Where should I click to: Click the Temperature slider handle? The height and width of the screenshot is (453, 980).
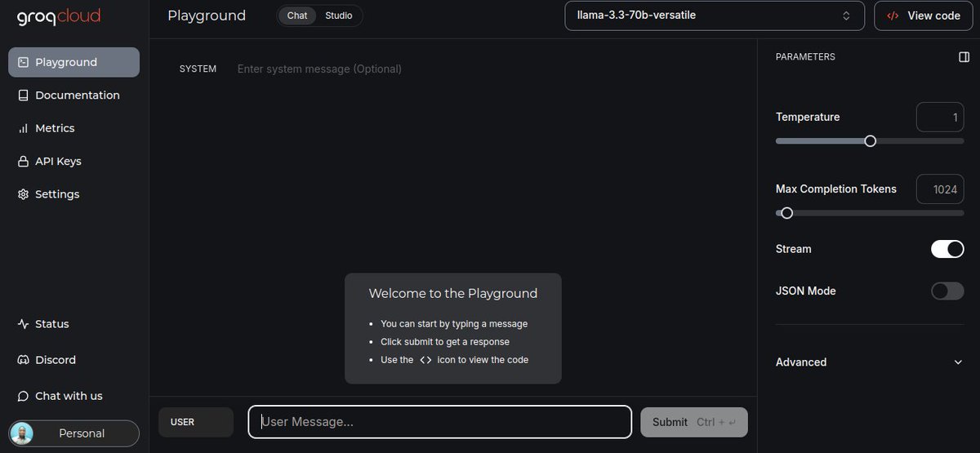pos(870,141)
